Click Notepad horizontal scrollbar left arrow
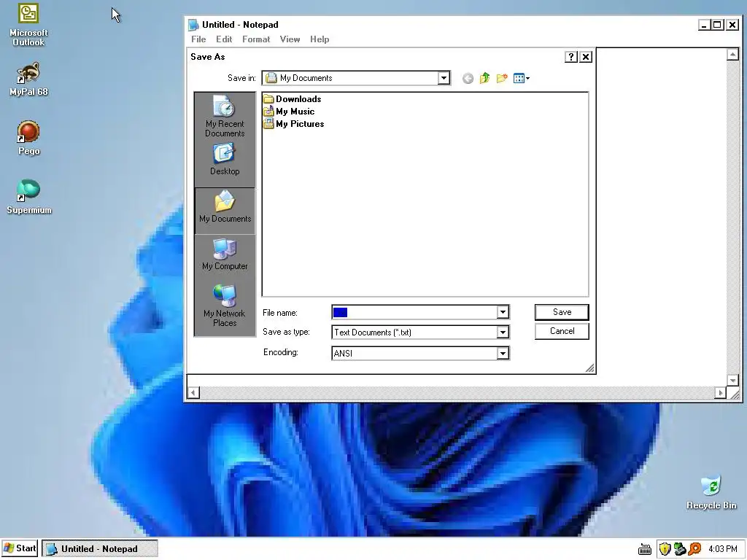 193,393
